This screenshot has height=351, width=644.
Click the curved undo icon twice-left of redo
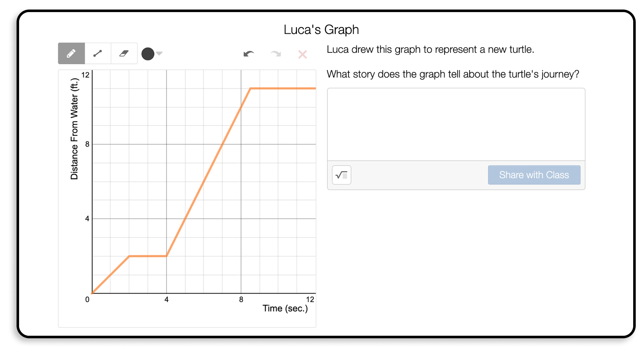[249, 54]
